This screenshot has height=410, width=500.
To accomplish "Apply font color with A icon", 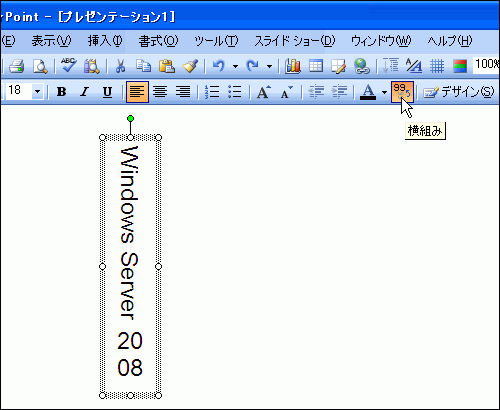I will (x=368, y=92).
